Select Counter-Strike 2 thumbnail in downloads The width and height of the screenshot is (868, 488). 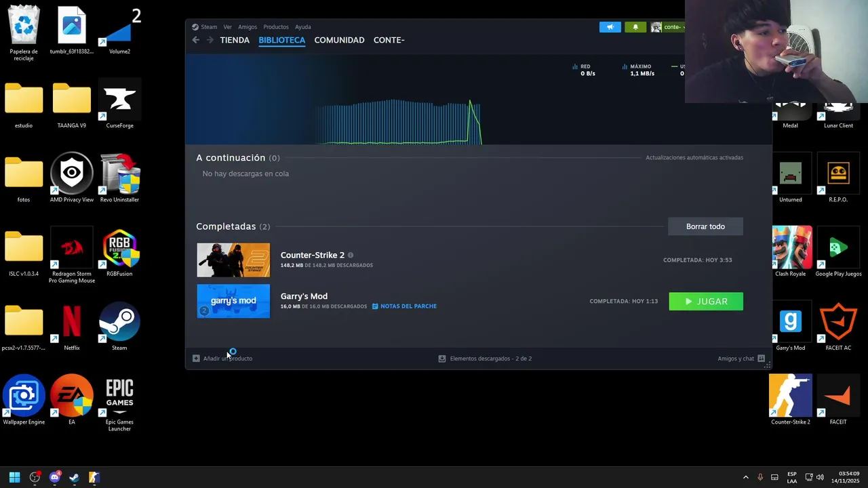click(x=233, y=260)
